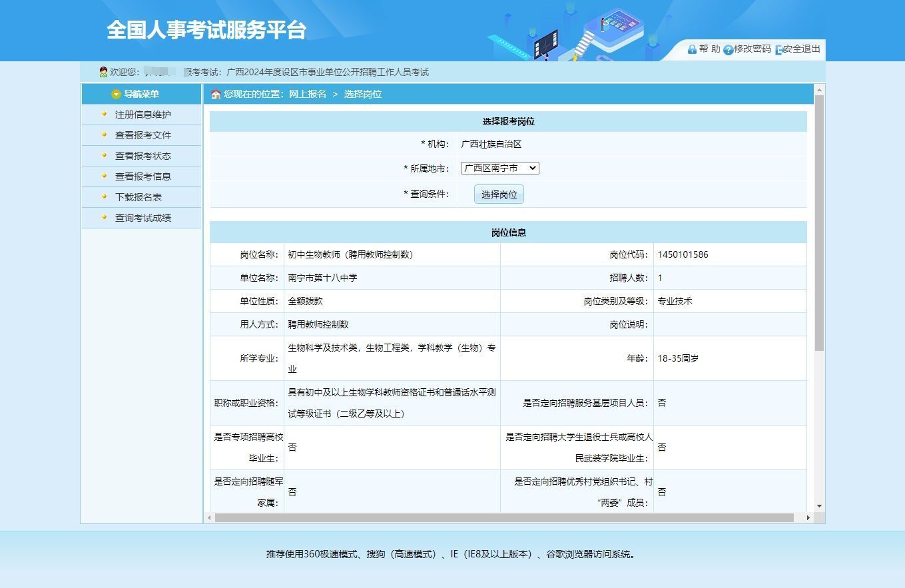Open 查看报考状态 in the navigation menu
This screenshot has height=588, width=905.
coord(143,156)
